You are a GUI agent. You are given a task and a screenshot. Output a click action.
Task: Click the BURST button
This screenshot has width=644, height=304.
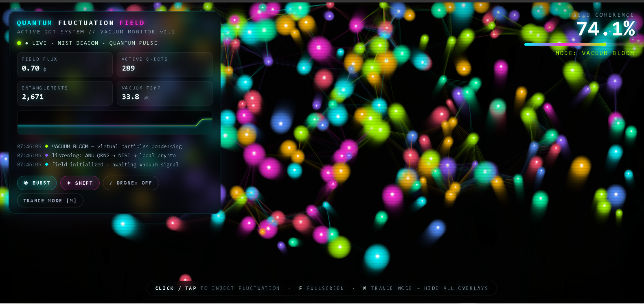pos(37,183)
